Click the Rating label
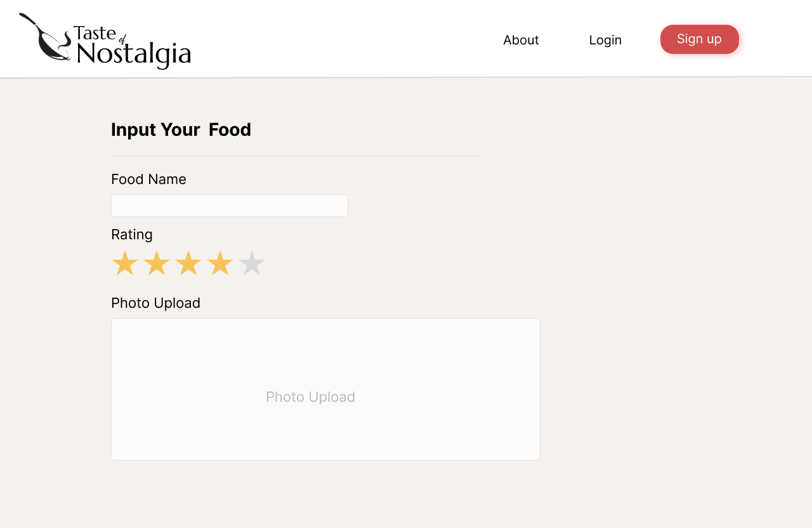Image resolution: width=812 pixels, height=528 pixels. point(132,235)
